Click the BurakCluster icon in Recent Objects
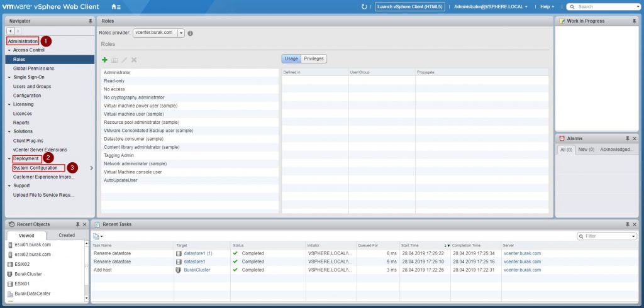Screen dimensions: 644x308 pos(10,274)
